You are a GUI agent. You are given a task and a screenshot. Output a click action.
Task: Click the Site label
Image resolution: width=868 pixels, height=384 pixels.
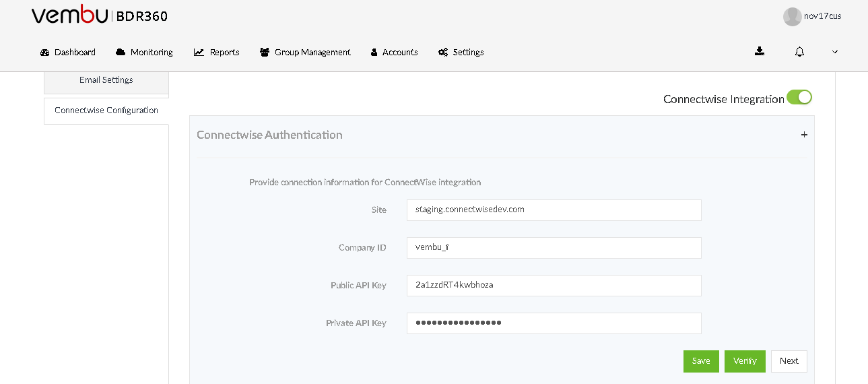tap(379, 210)
